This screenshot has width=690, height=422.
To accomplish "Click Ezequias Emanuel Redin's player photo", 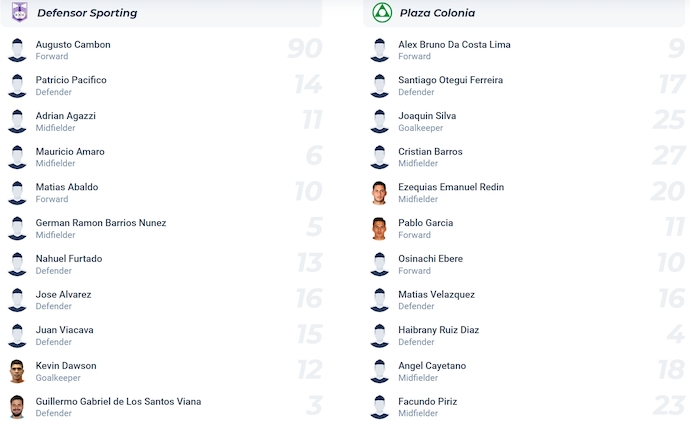I will (x=379, y=193).
